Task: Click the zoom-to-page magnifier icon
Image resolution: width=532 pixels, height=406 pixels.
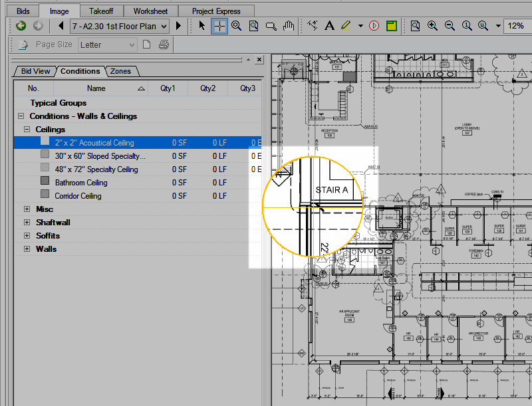Action: 254,26
